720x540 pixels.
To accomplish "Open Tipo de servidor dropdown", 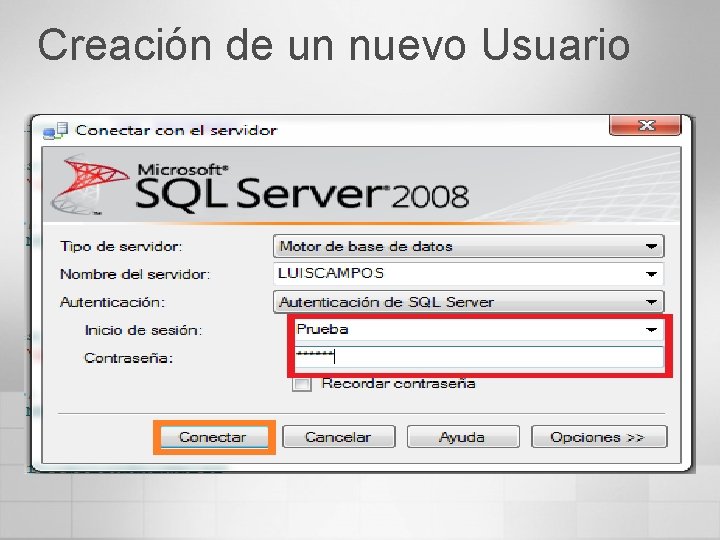I will 468,247.
